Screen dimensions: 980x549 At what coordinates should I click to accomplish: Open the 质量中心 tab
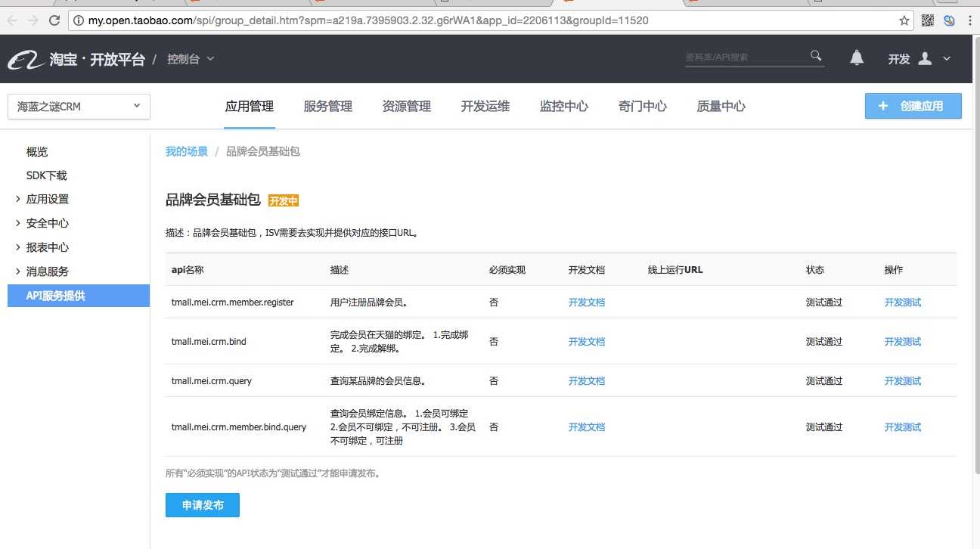click(x=721, y=107)
